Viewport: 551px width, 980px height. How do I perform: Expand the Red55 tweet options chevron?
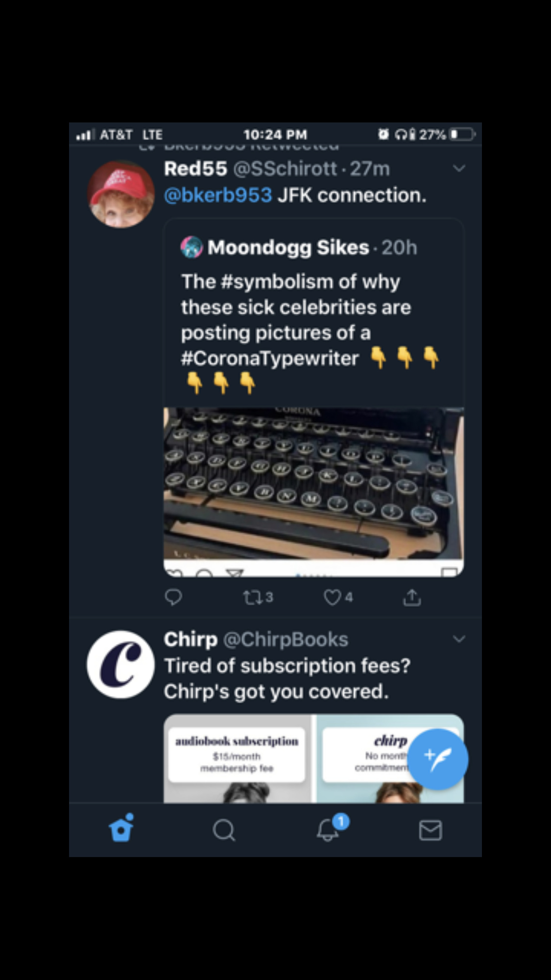(459, 169)
